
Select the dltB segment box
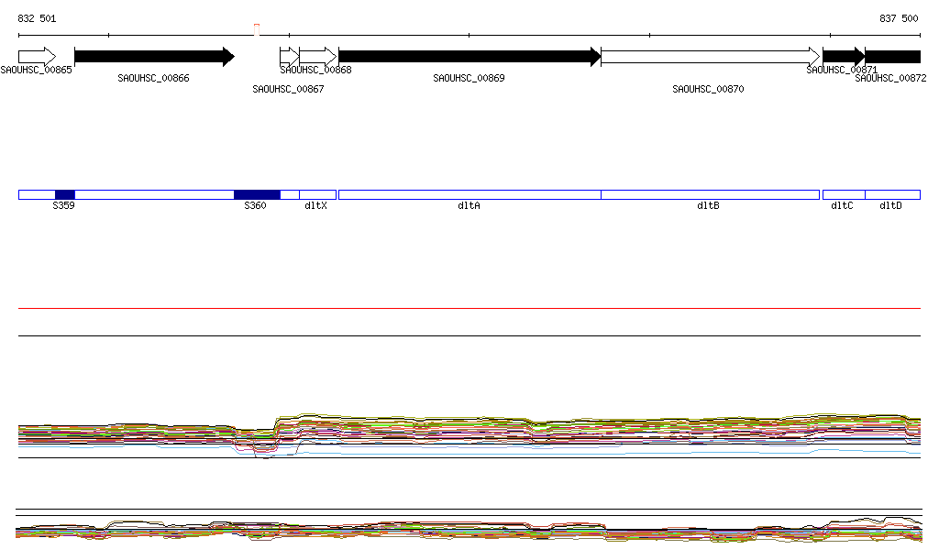711,194
